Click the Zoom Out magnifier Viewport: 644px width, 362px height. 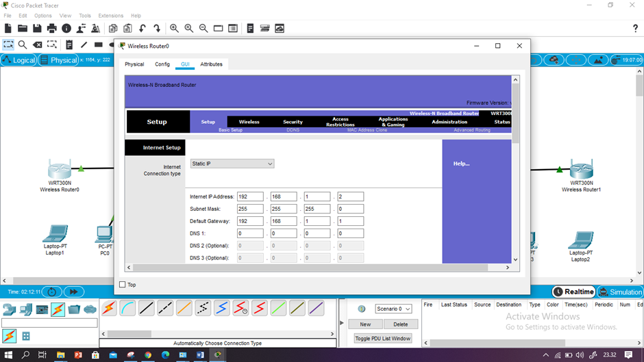coord(203,28)
